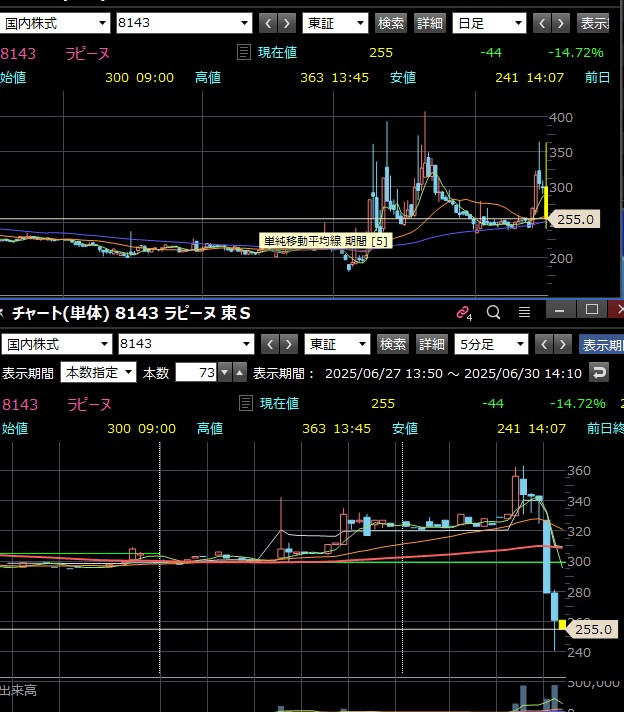Open the 国内株式 dropdown in lower chart

pos(56,344)
